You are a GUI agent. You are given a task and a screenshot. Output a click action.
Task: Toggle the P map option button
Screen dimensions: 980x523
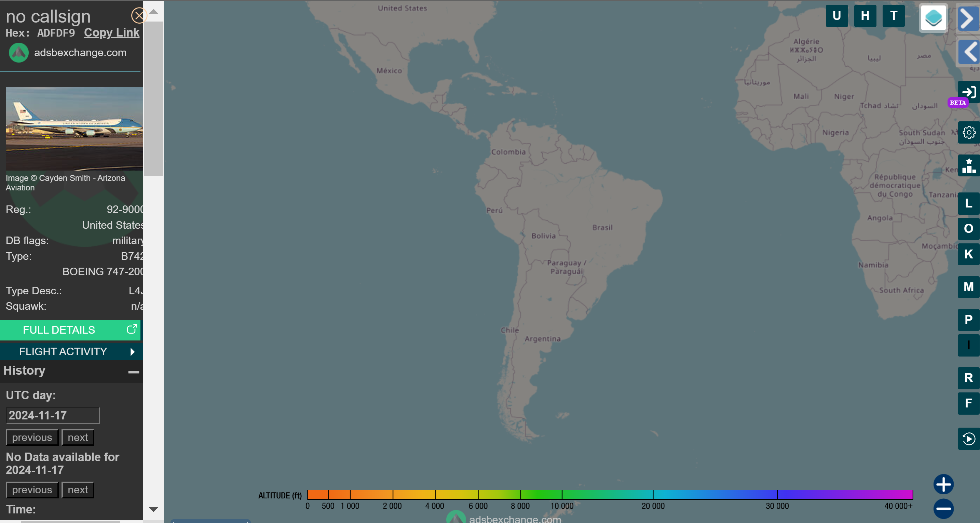969,320
